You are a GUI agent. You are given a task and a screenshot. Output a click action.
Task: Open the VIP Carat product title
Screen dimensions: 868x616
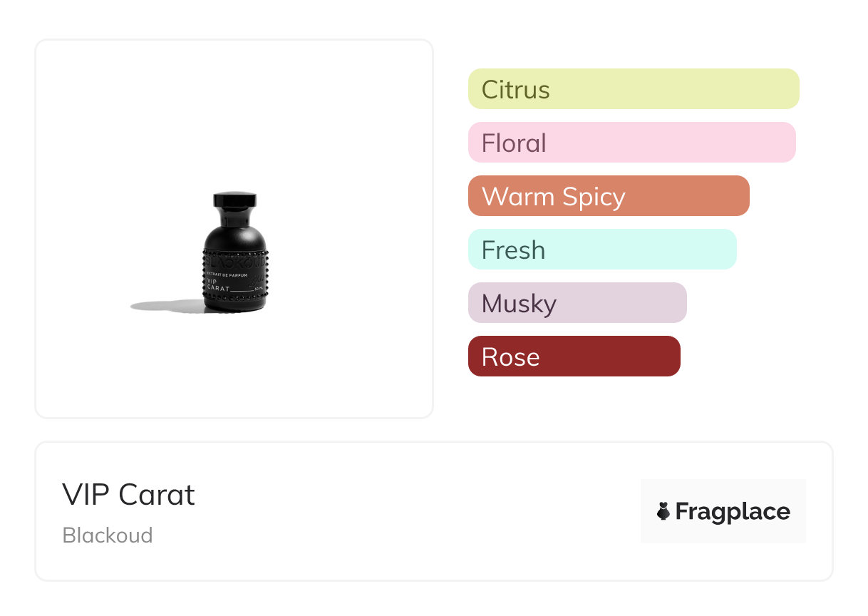click(128, 495)
